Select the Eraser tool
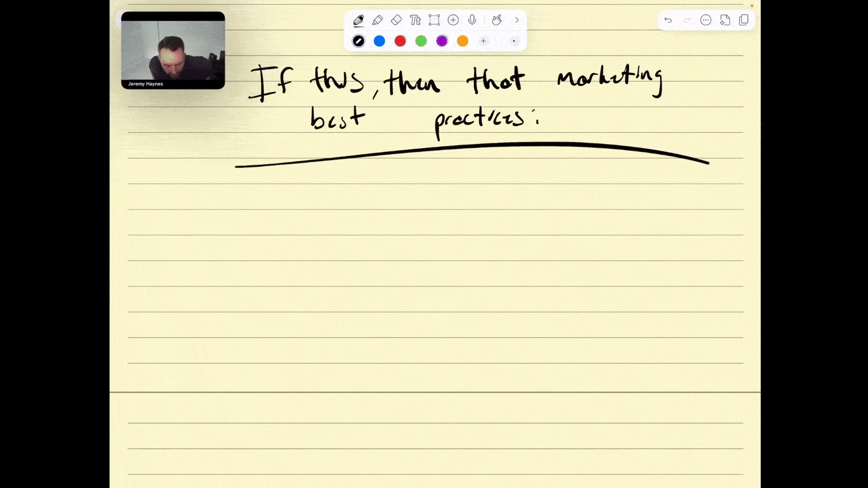868x488 pixels. [396, 20]
